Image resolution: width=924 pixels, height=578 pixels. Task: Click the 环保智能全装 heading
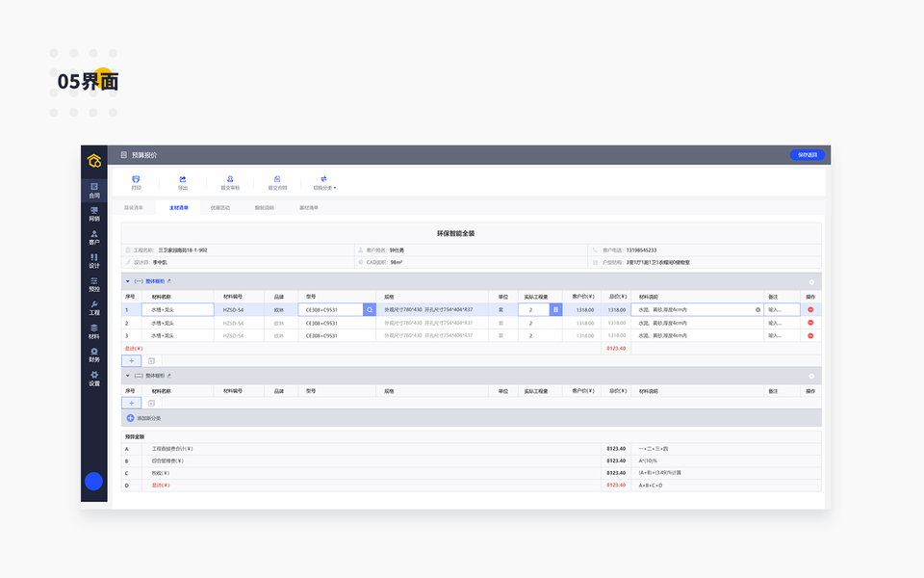(x=455, y=233)
